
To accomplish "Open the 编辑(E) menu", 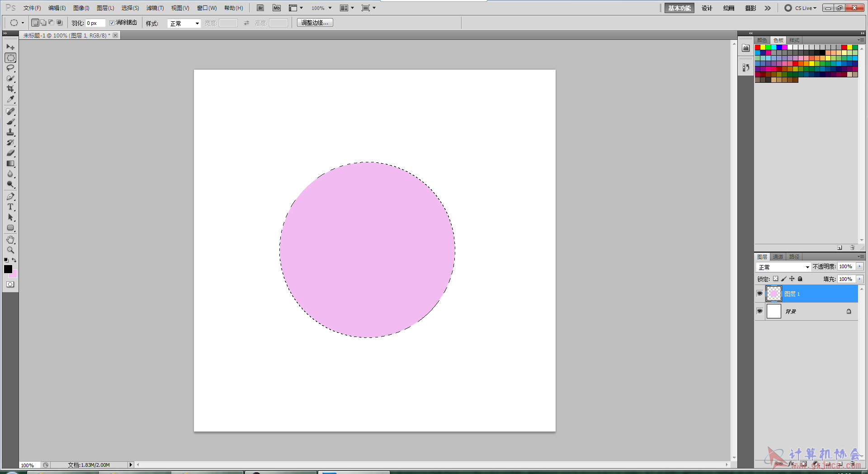I will click(x=57, y=8).
